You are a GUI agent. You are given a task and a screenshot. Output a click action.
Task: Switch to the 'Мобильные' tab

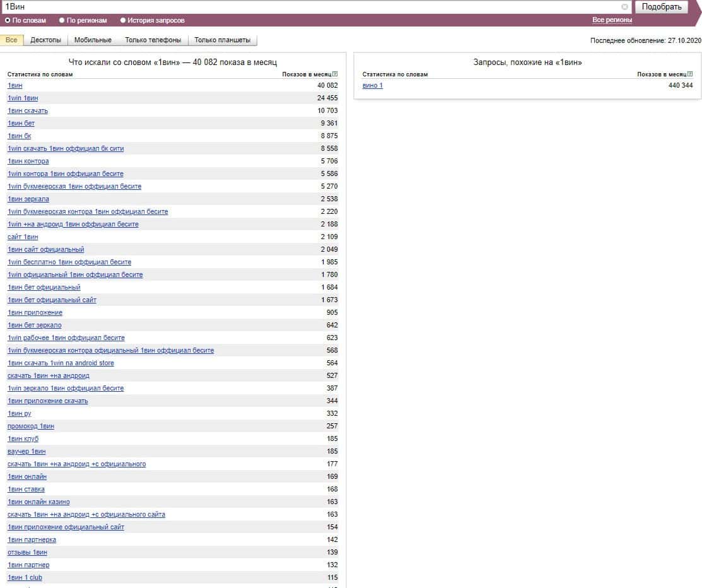click(93, 40)
